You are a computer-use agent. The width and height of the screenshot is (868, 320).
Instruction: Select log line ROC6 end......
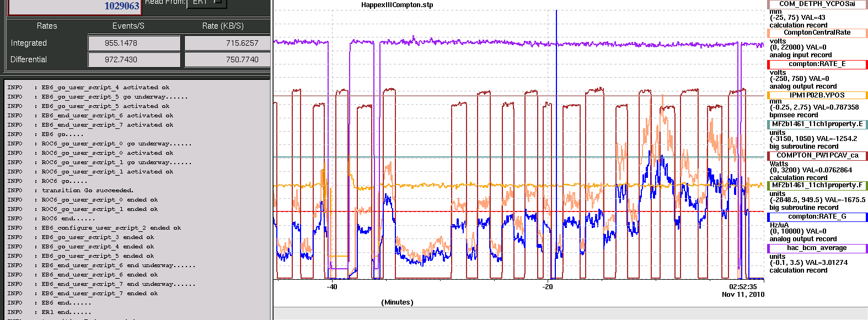coord(51,218)
